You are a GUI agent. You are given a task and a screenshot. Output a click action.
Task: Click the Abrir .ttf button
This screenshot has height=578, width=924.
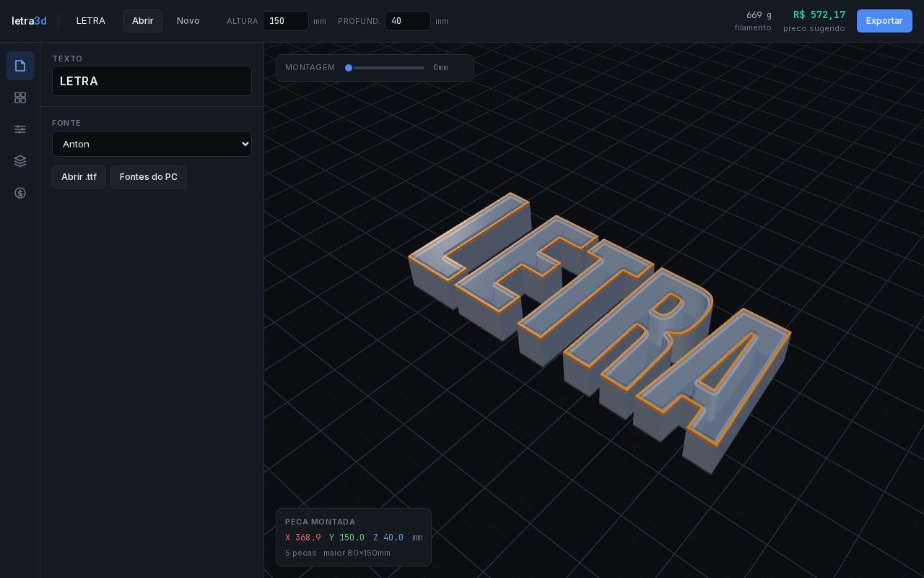point(79,177)
